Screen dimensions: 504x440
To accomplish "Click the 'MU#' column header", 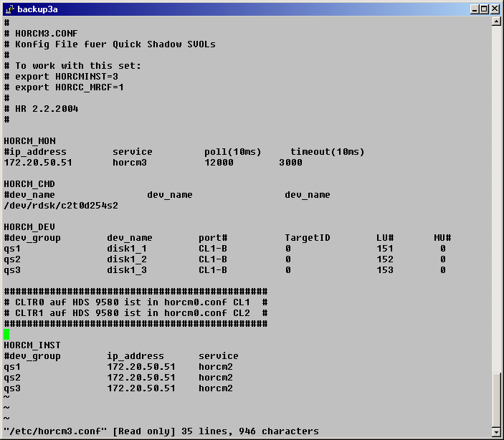I will (x=442, y=238).
